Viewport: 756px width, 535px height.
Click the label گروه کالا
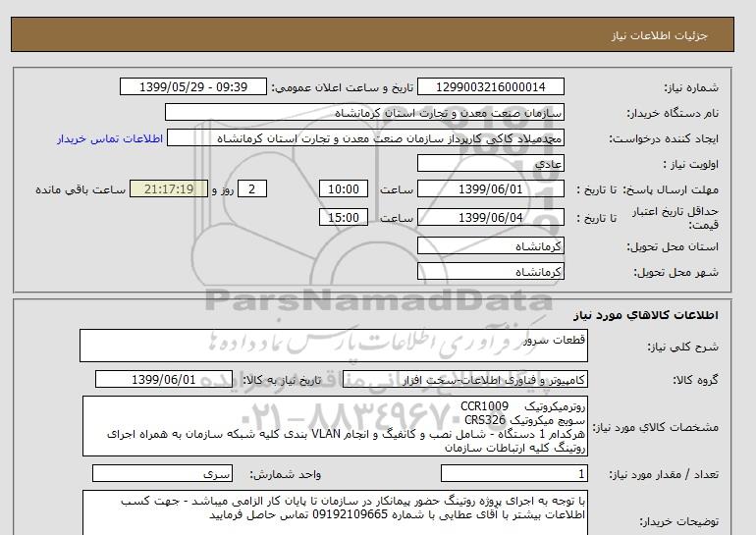tap(695, 380)
